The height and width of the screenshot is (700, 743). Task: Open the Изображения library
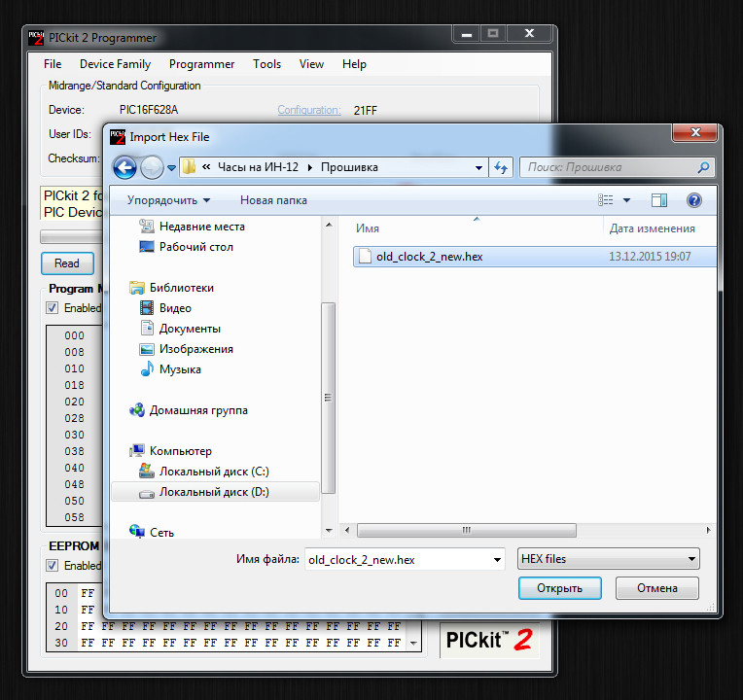196,349
